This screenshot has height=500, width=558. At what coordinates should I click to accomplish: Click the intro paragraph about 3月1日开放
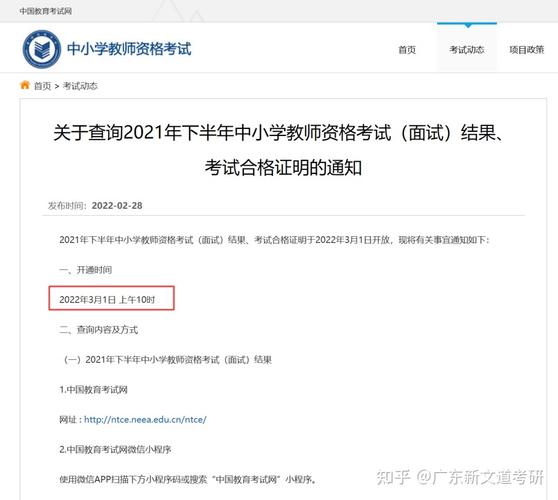[x=275, y=240]
